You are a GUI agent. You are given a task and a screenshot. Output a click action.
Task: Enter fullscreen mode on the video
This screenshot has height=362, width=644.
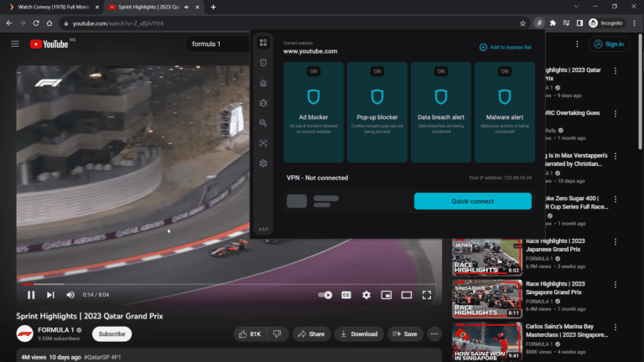click(427, 295)
